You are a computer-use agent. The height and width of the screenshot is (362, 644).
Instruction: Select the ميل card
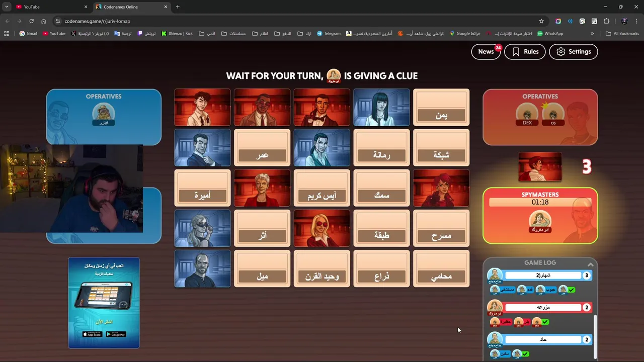[x=262, y=269]
